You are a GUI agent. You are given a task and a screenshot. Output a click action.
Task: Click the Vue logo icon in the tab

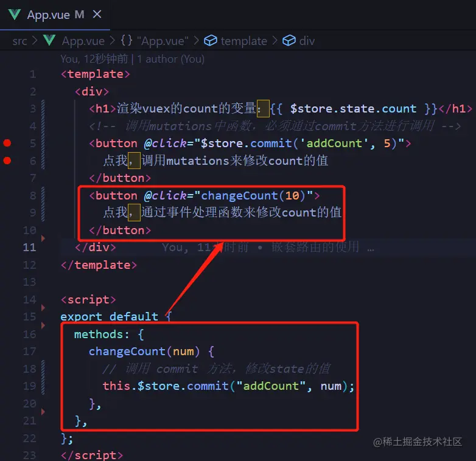pyautogui.click(x=14, y=15)
